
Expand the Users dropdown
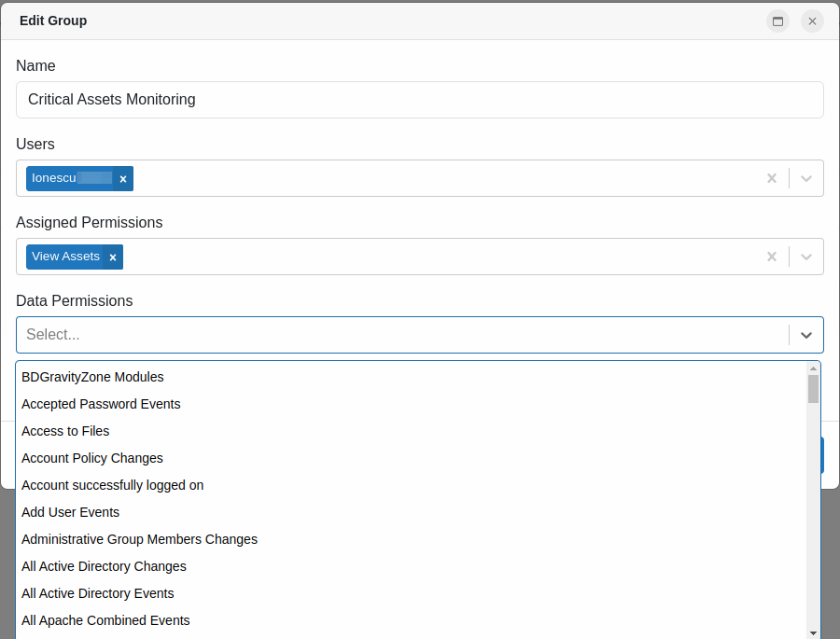806,178
